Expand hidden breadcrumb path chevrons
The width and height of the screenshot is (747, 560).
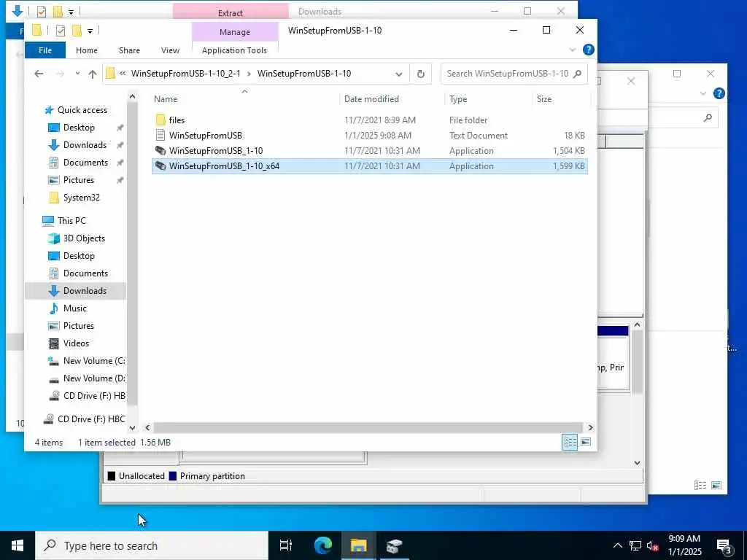pos(123,74)
